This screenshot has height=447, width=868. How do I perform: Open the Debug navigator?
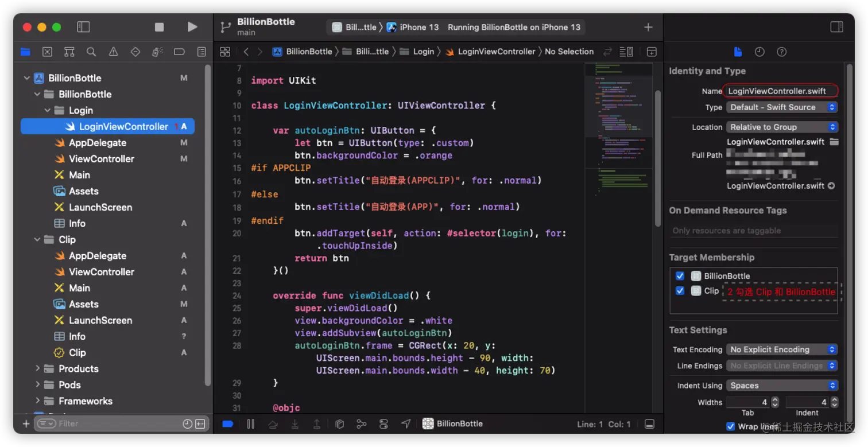pos(157,52)
